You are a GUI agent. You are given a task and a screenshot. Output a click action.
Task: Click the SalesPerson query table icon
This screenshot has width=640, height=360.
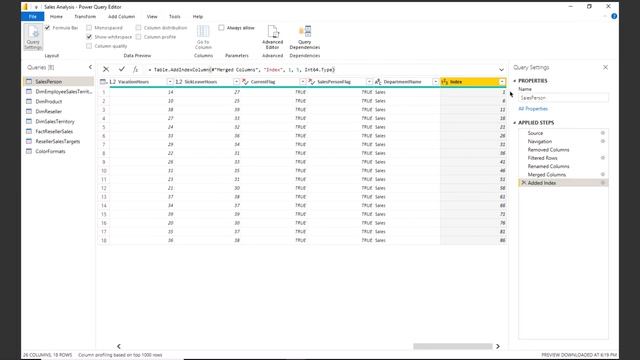tap(29, 82)
